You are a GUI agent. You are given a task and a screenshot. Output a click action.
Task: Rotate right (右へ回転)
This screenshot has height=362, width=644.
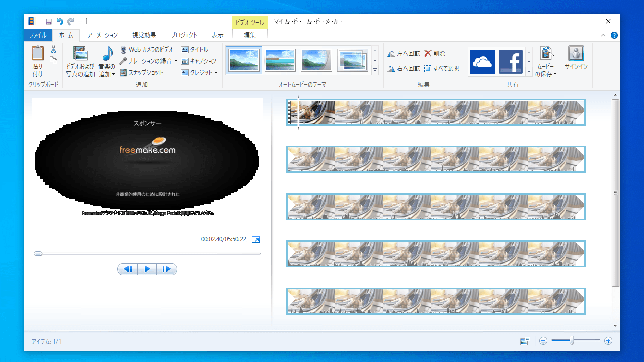(x=404, y=69)
